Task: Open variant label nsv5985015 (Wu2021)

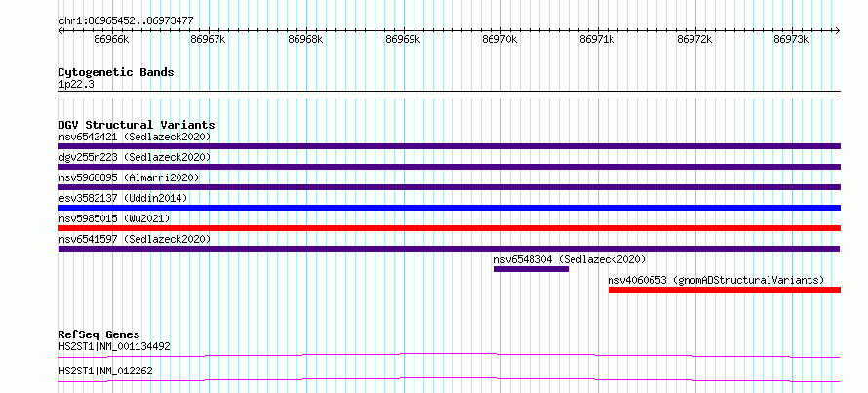Action: 114,218
